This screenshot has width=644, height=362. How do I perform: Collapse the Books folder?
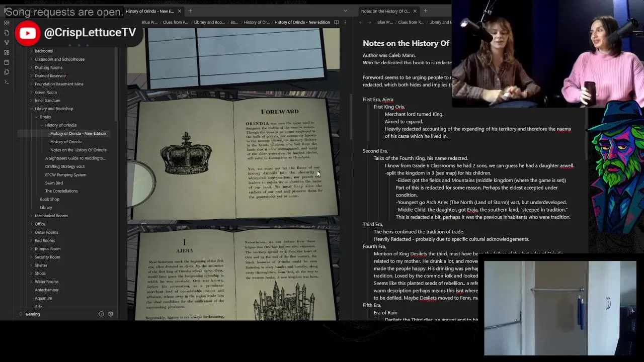tap(36, 117)
